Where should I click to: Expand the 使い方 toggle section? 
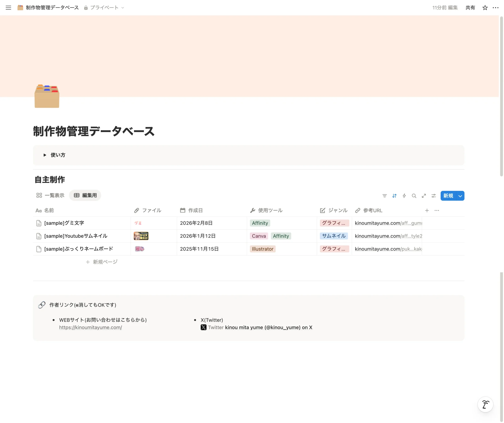pos(45,155)
